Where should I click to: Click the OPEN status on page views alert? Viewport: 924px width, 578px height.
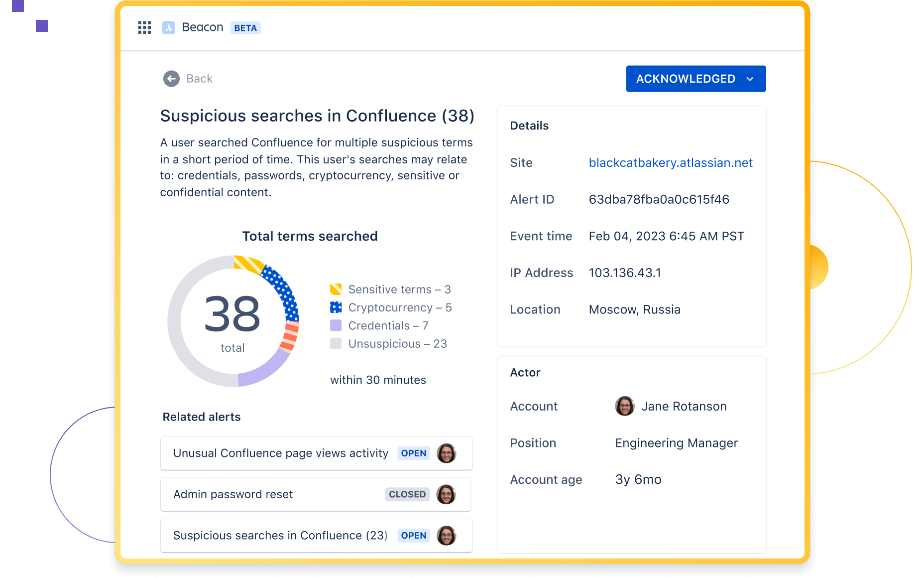pyautogui.click(x=414, y=453)
